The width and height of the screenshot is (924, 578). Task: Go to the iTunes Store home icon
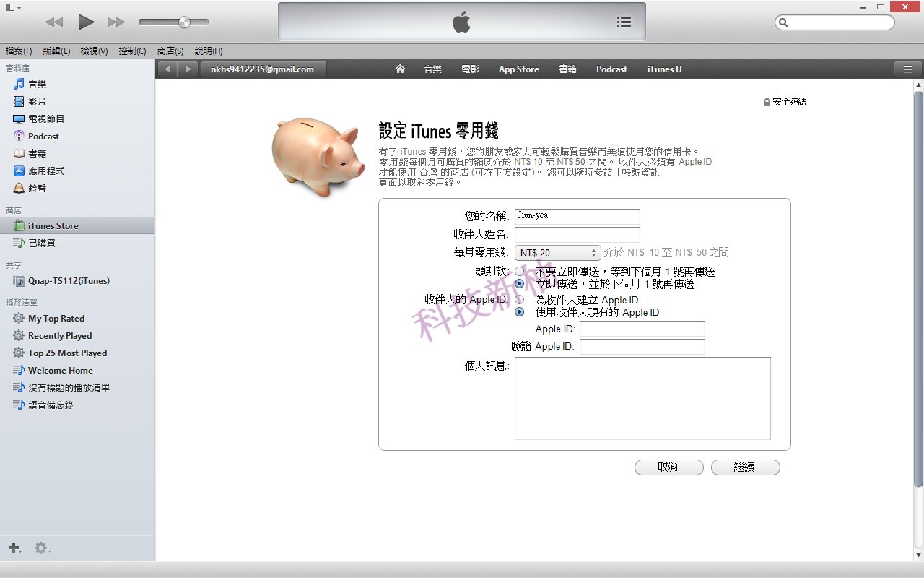[x=400, y=69]
